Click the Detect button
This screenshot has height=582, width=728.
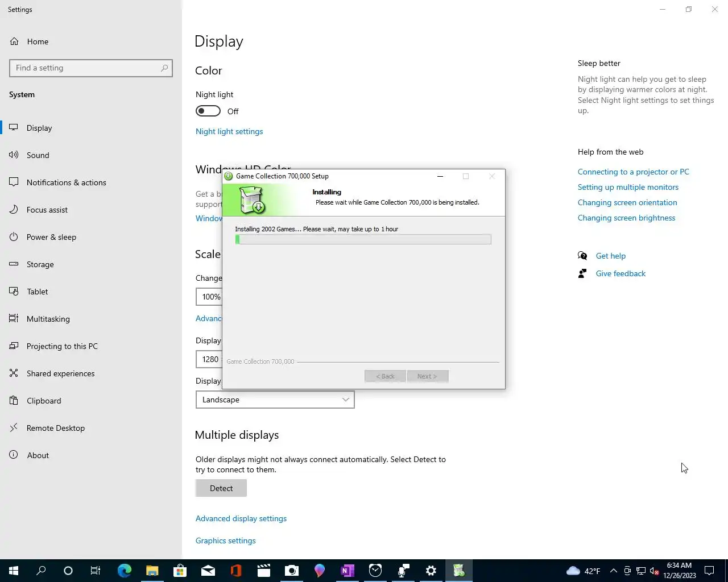[221, 488]
